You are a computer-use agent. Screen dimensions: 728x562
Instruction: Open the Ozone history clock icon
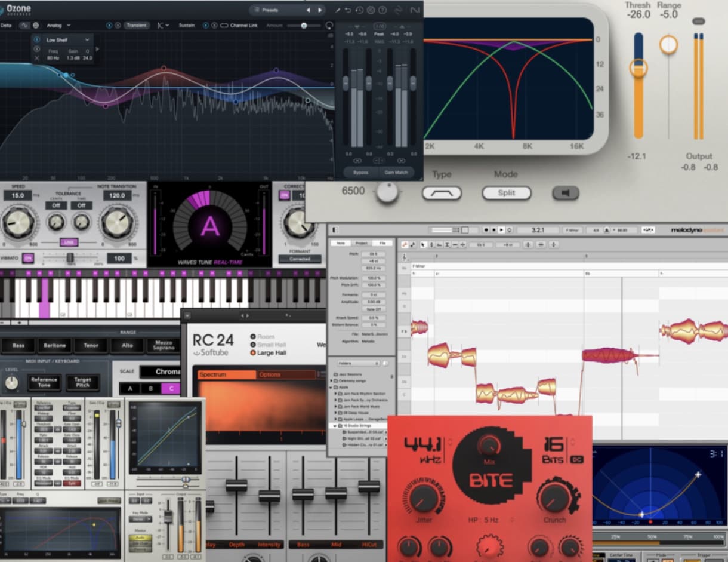coord(359,10)
